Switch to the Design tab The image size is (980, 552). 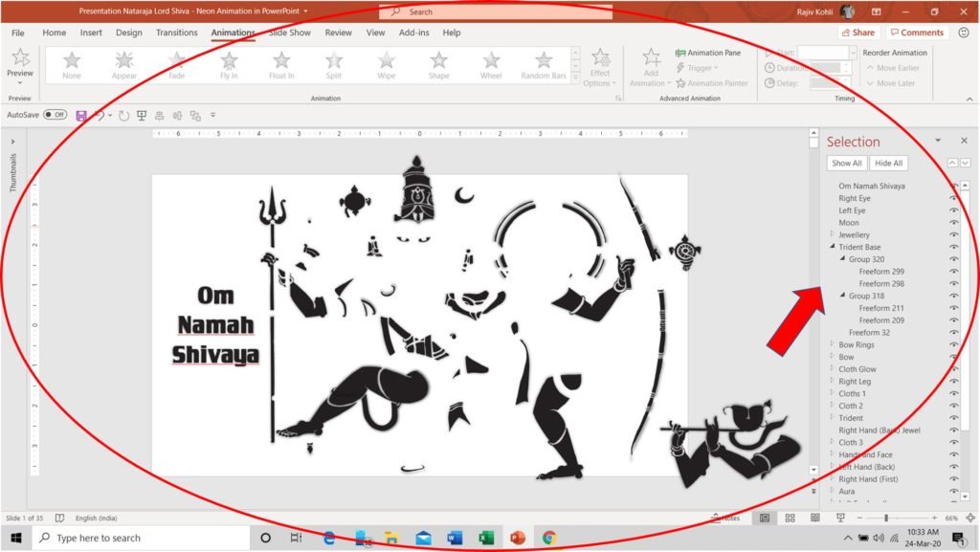(x=129, y=33)
